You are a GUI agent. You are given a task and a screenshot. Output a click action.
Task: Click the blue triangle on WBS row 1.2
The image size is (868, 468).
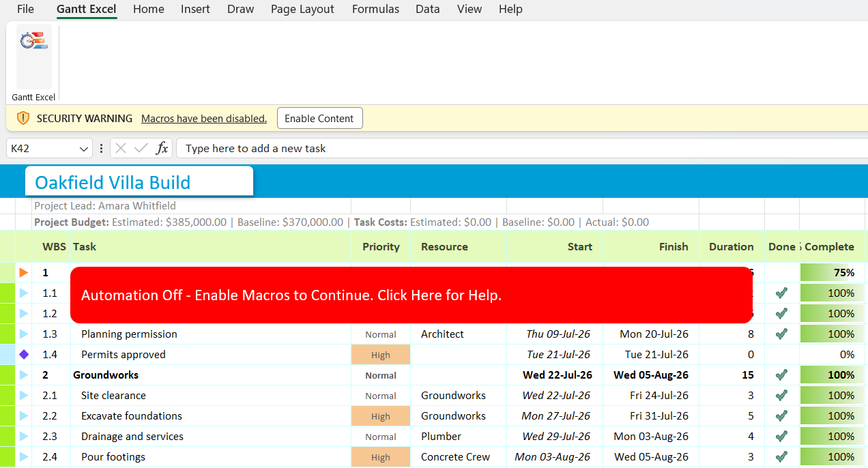point(24,313)
